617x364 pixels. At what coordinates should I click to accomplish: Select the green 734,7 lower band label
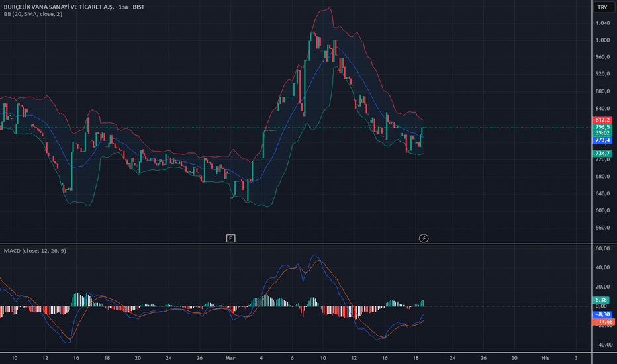point(602,153)
